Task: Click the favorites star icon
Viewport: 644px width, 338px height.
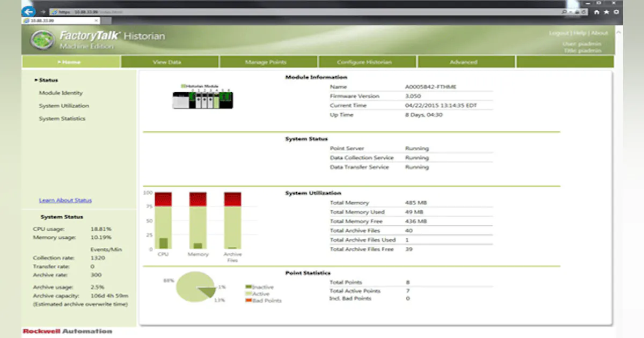Action: coord(606,11)
